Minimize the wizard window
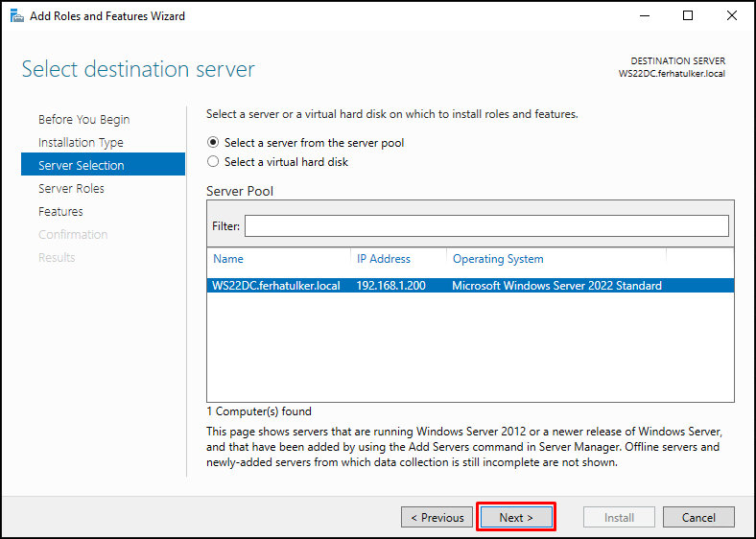756x539 pixels. pyautogui.click(x=644, y=15)
